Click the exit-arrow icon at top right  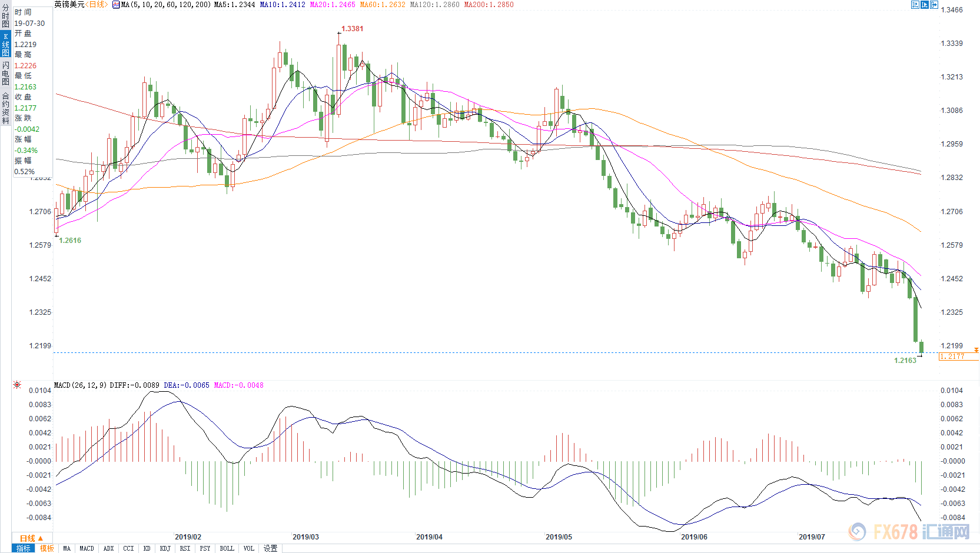[x=934, y=5]
